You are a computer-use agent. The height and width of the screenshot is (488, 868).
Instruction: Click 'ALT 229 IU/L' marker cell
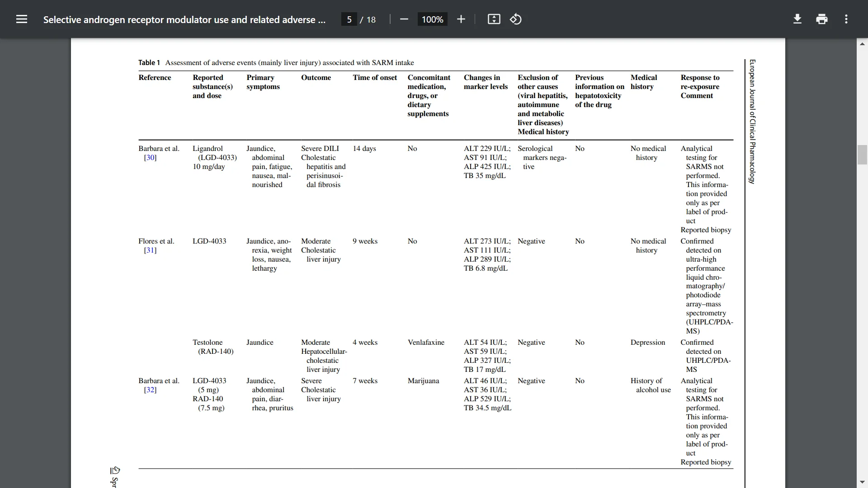pos(487,149)
